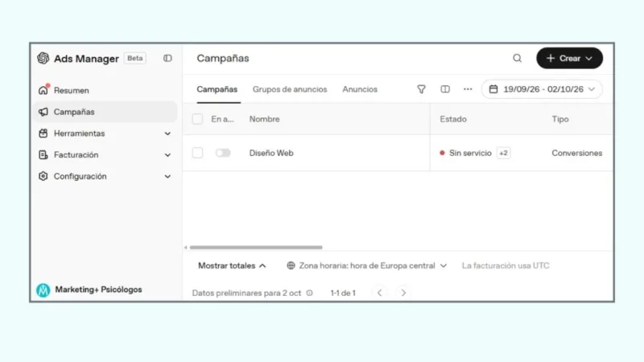Sort by the Nombre column header
The width and height of the screenshot is (644, 362).
point(265,119)
